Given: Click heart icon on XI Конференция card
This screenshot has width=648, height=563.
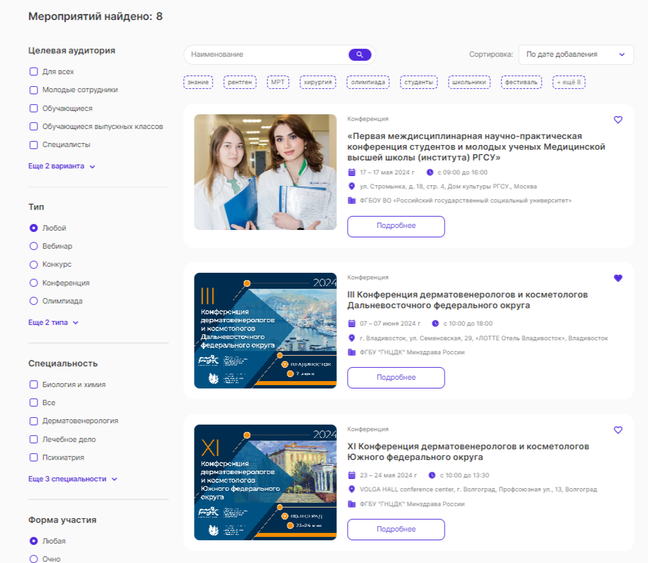Looking at the screenshot, I should 618,430.
